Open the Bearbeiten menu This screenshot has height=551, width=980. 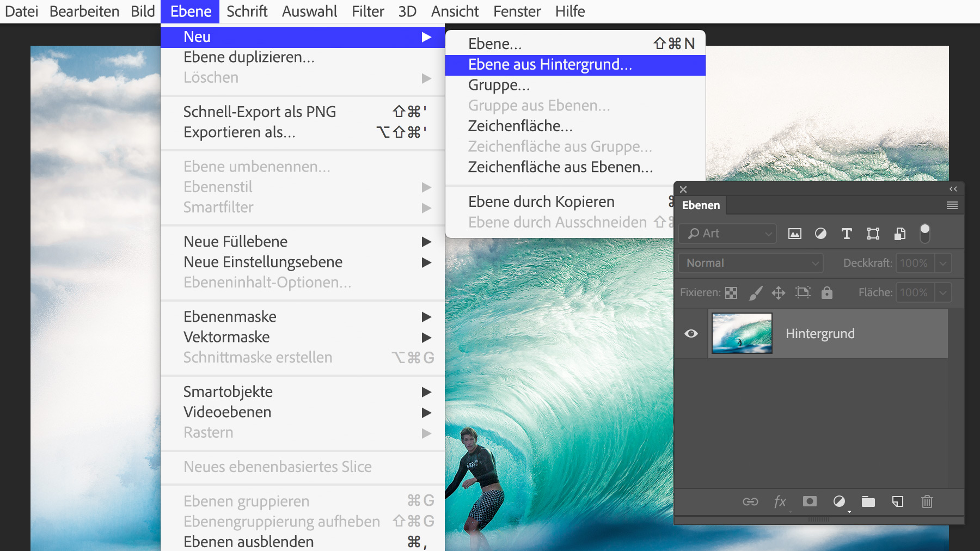84,11
